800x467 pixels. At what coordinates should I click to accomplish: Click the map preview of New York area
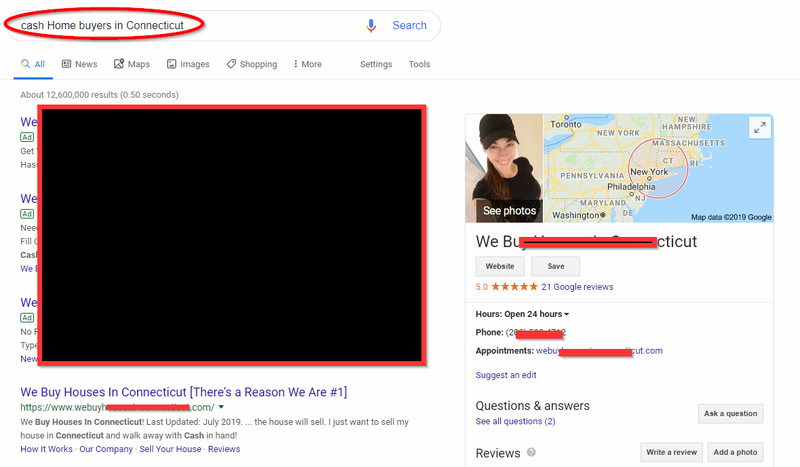(x=658, y=168)
